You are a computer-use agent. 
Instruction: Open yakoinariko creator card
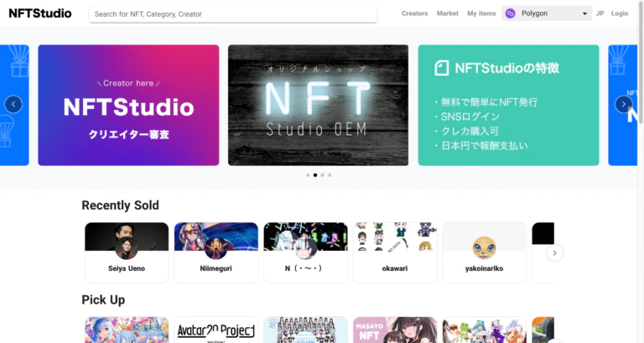point(484,252)
